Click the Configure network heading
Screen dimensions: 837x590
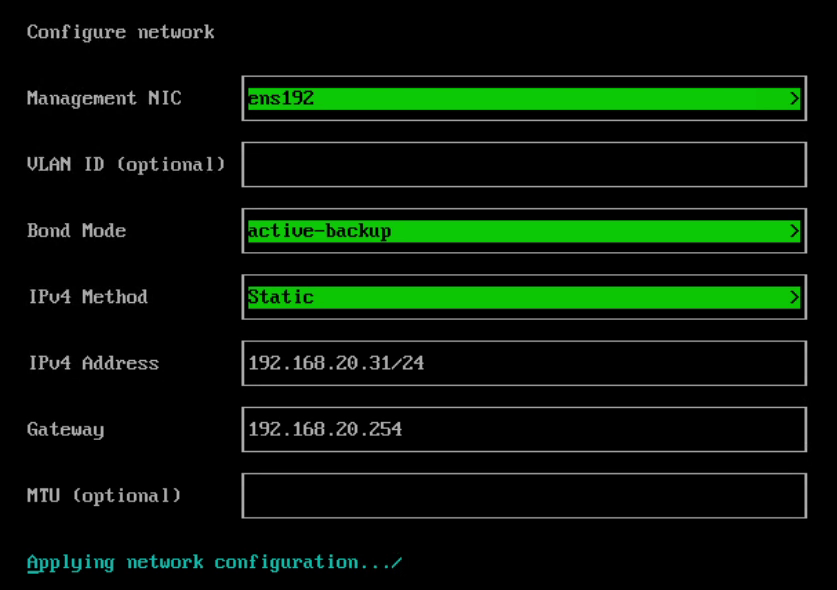(121, 33)
